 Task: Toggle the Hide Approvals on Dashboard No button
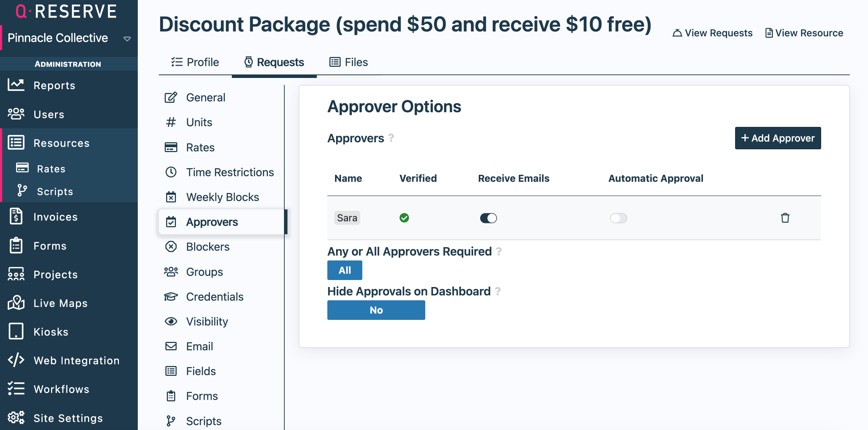[x=376, y=310]
